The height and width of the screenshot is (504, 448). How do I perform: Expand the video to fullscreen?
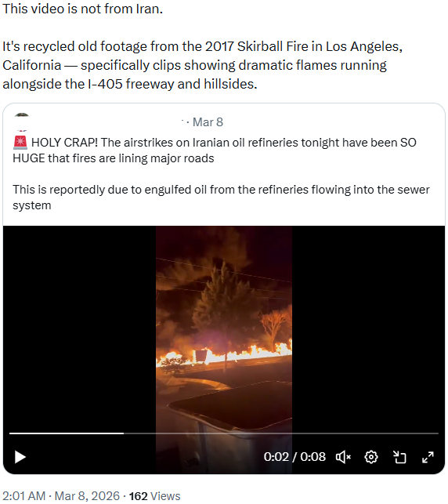click(428, 457)
